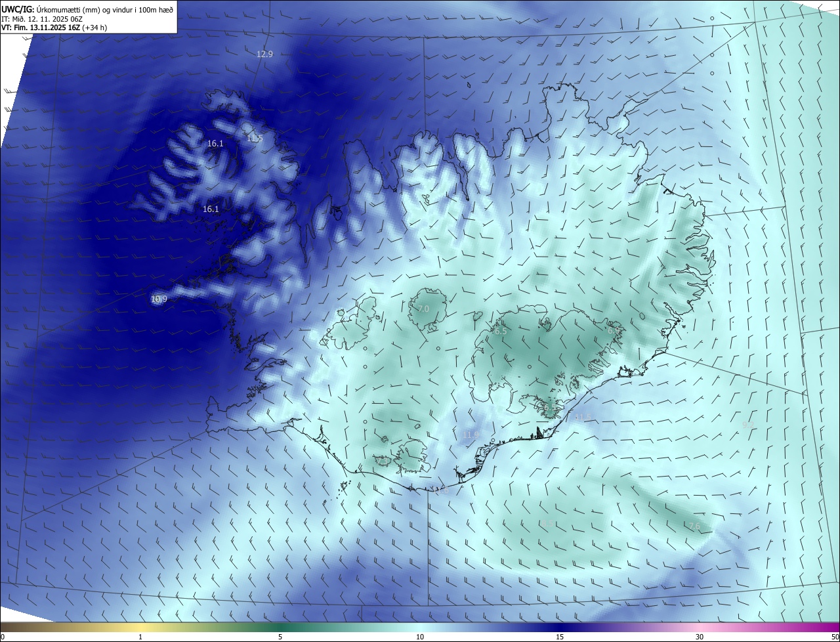The height and width of the screenshot is (642, 840).
Task: Click the 10.9 value at Snæfellsnes tip
Action: point(159,299)
